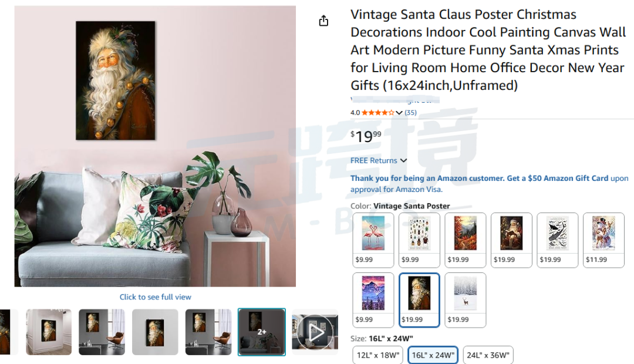Click the share icon beside product image
This screenshot has width=634, height=364.
pyautogui.click(x=323, y=21)
